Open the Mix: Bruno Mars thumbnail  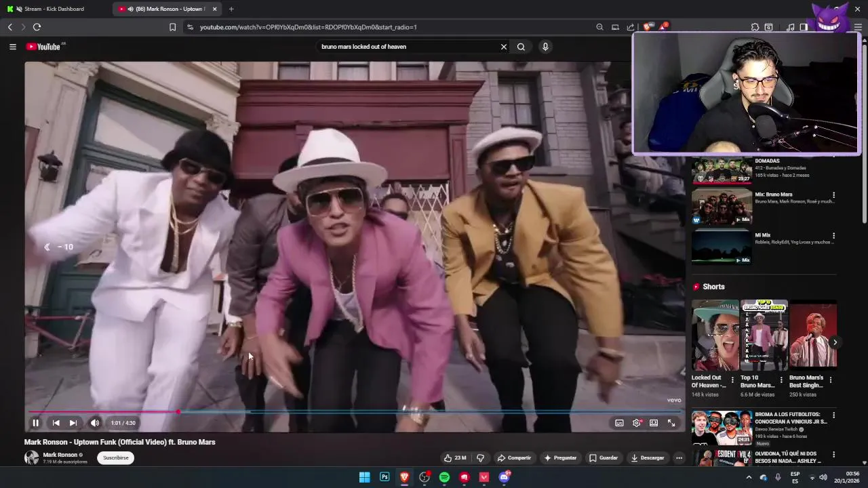722,207
